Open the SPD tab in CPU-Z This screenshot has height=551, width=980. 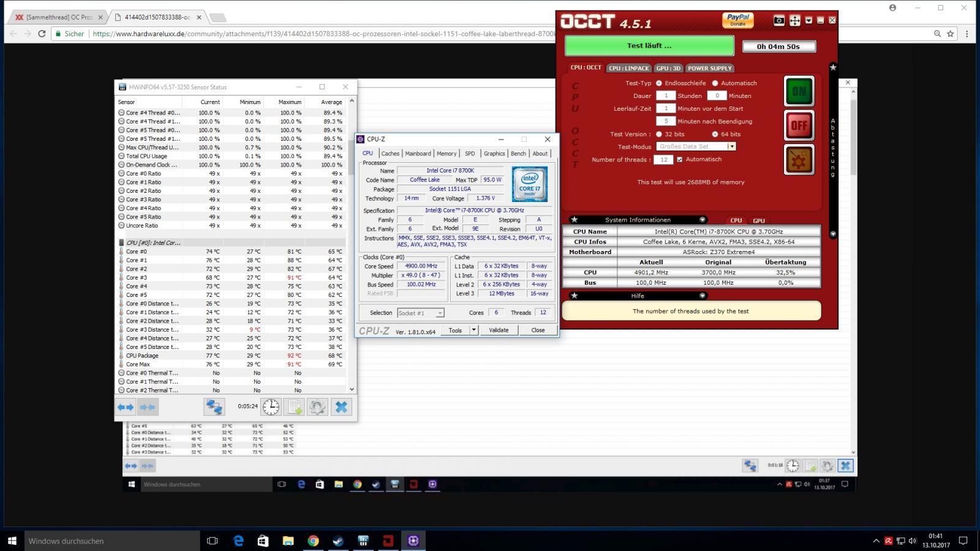470,154
